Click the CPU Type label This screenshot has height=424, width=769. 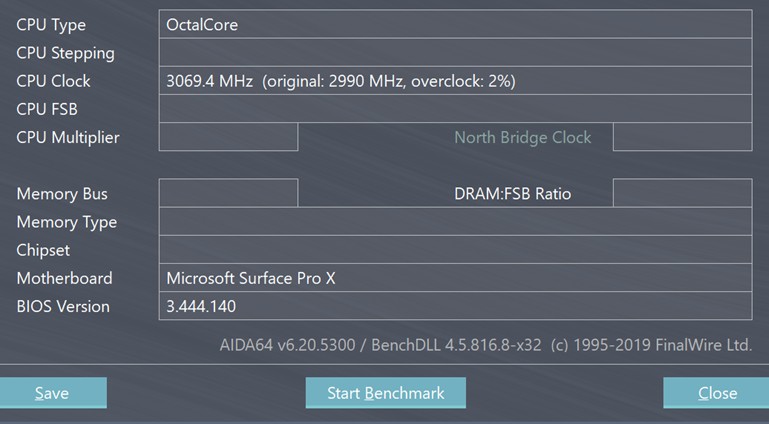(x=51, y=25)
